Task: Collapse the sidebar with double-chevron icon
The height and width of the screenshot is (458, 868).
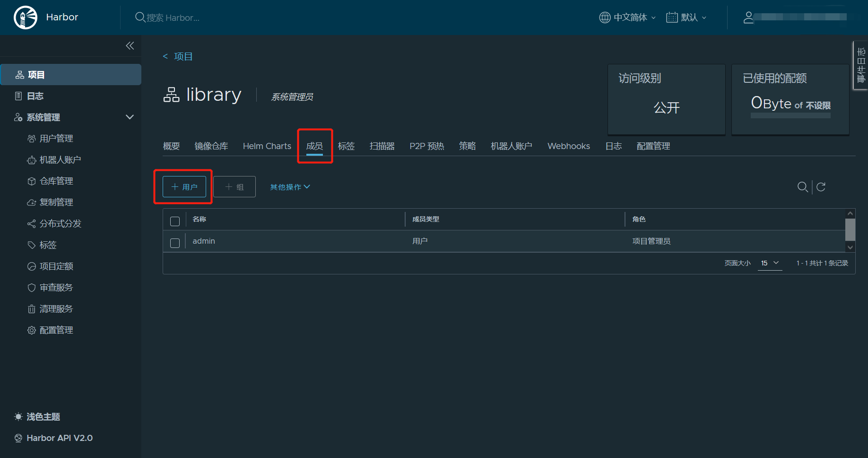Action: click(130, 45)
